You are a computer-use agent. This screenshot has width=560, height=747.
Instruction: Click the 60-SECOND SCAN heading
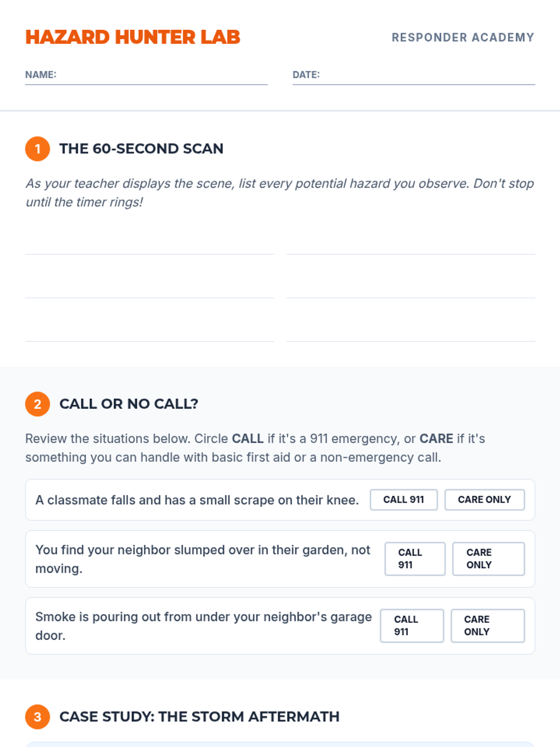pos(141,148)
